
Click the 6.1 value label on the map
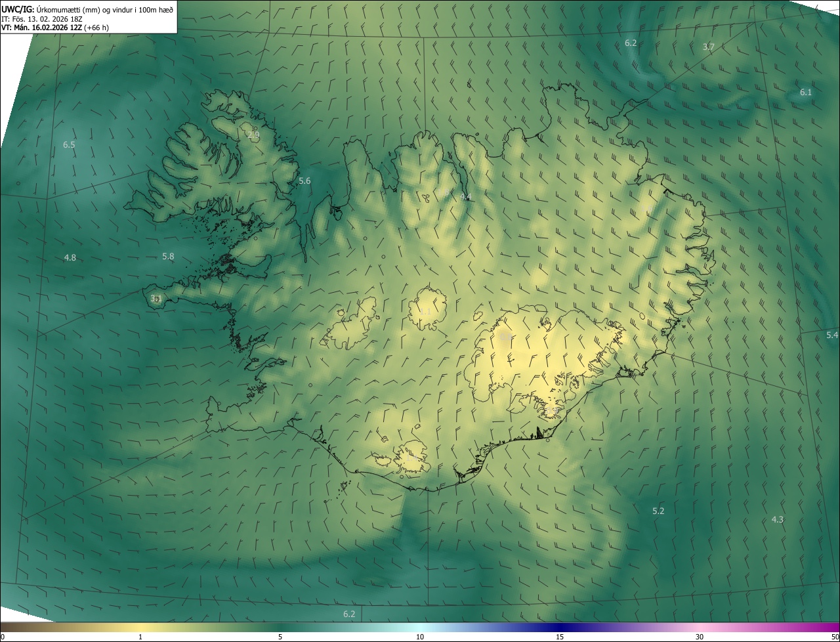pyautogui.click(x=806, y=93)
